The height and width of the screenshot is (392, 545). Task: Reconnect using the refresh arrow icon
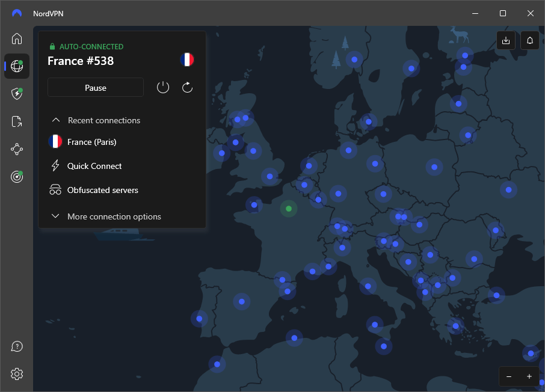tap(187, 88)
